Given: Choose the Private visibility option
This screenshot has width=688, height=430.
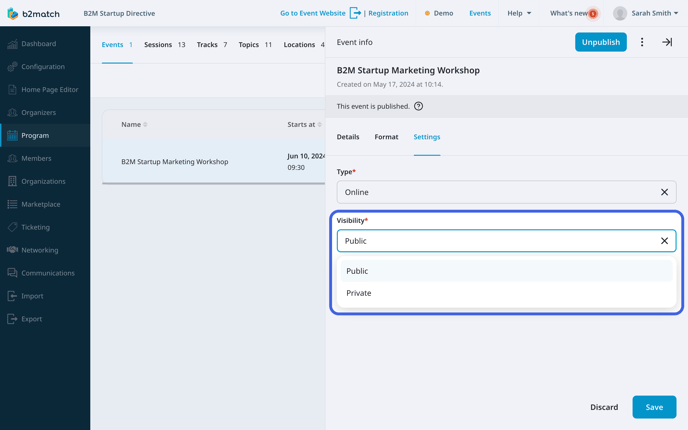Looking at the screenshot, I should click(506, 293).
